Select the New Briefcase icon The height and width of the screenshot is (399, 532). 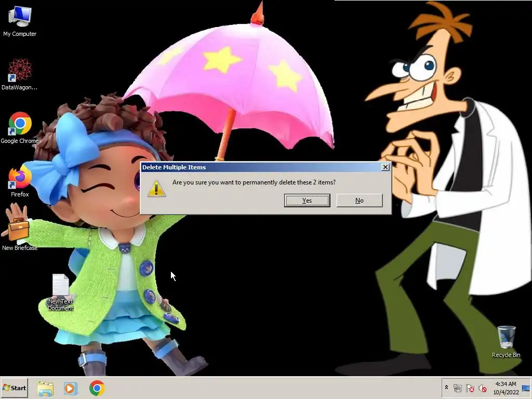tap(20, 234)
